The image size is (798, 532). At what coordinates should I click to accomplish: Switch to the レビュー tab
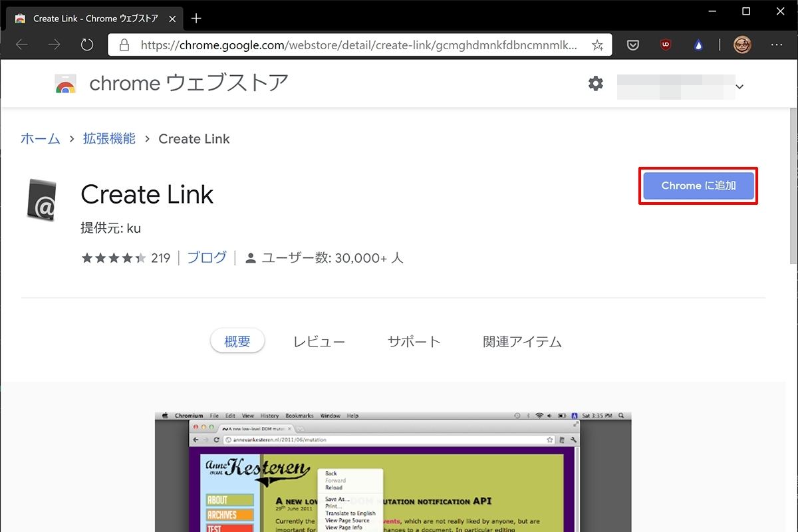point(319,342)
